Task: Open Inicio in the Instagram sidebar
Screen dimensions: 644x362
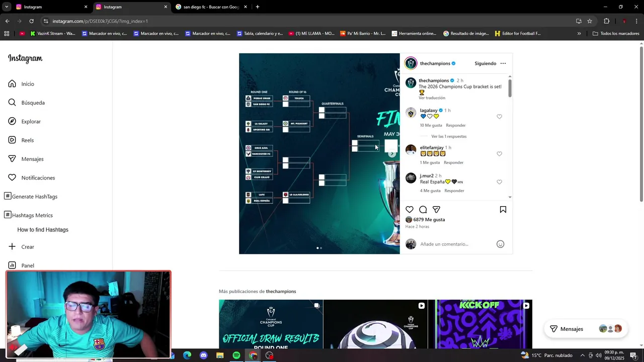Action: click(21, 84)
